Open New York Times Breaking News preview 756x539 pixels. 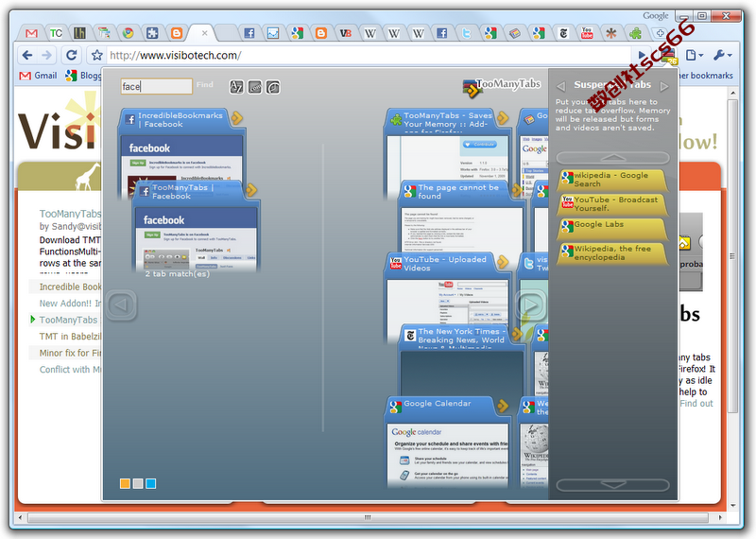pos(461,373)
